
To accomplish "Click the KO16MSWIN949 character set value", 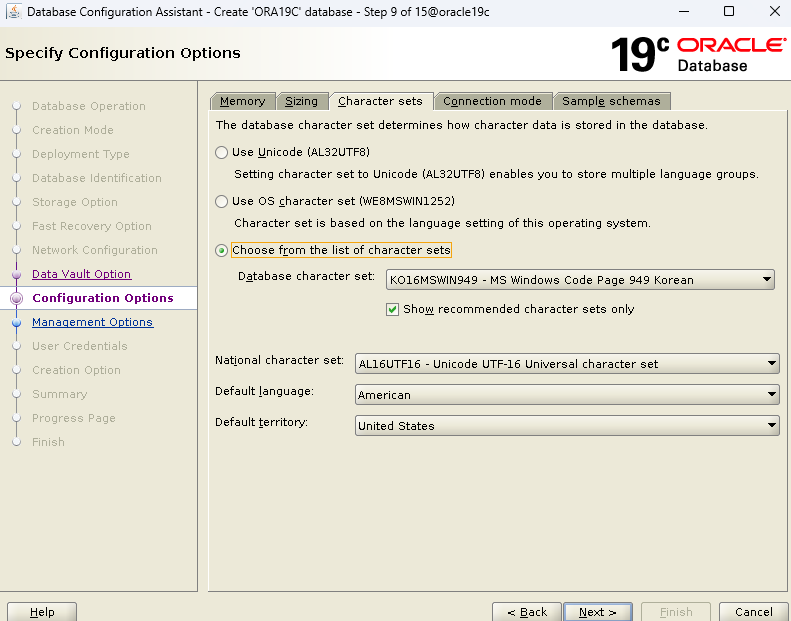I will (x=542, y=280).
